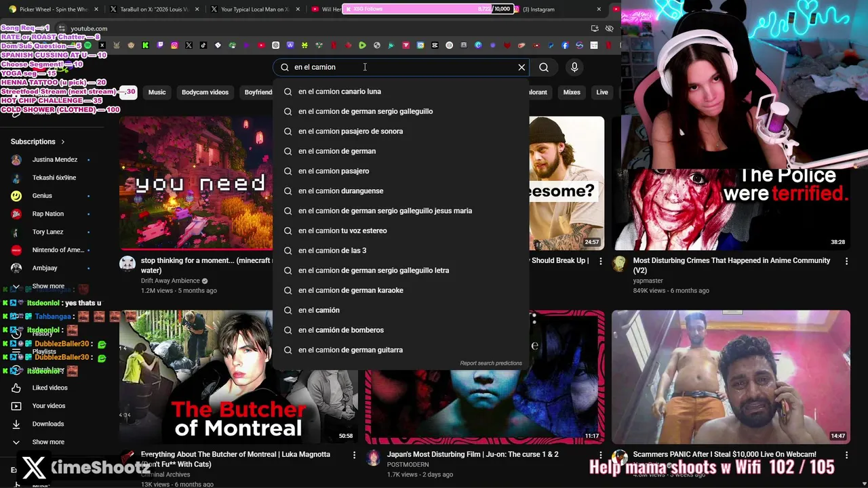This screenshot has height=488, width=868.
Task: Click youtube.com address bar URL
Action: coord(89,28)
